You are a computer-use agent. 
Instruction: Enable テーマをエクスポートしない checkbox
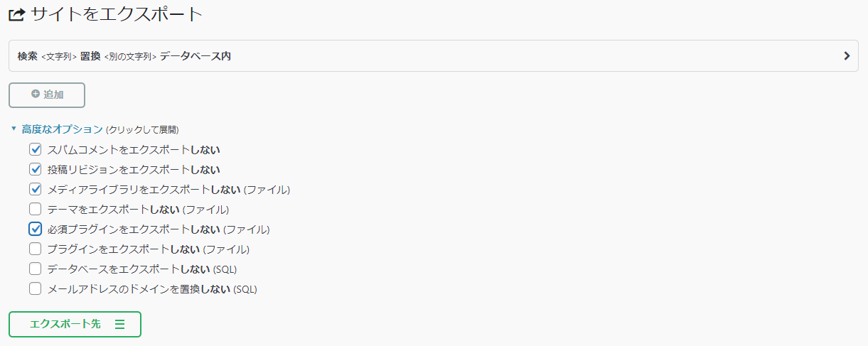pyautogui.click(x=35, y=210)
